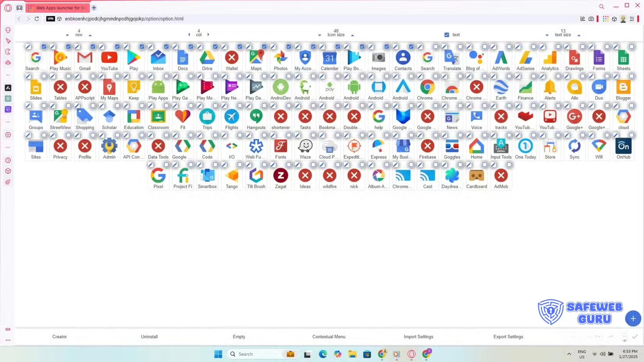Screen dimensions: 644x362
Task: Select the Flights airplane icon
Action: (232, 117)
